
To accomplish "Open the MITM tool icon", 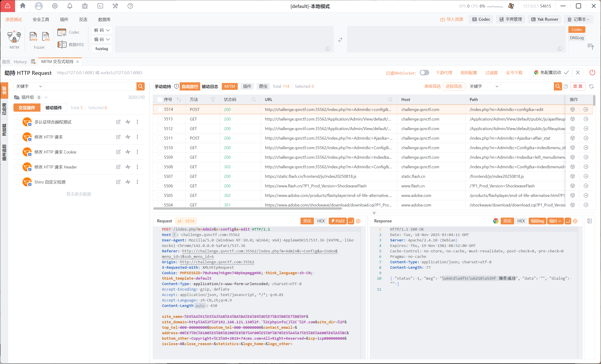I will [x=14, y=37].
